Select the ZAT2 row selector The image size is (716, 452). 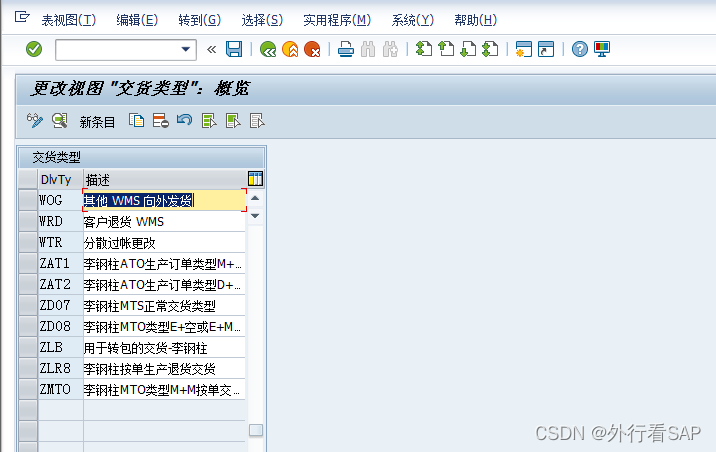(x=28, y=284)
